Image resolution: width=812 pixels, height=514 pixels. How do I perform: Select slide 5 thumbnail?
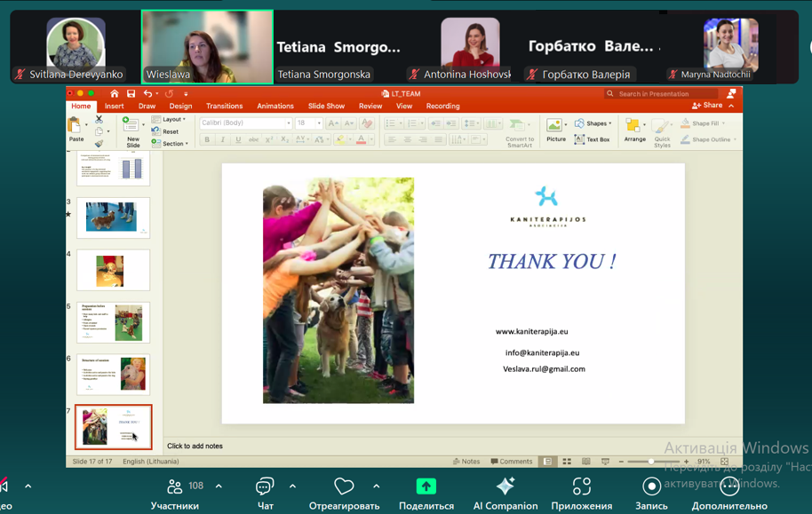pyautogui.click(x=113, y=322)
